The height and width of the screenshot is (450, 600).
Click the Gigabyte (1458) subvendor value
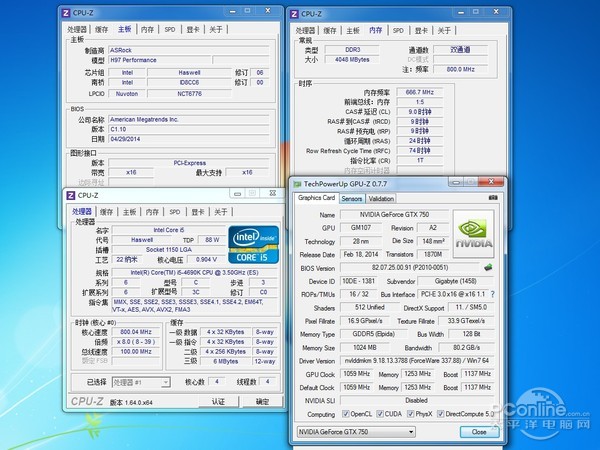click(x=455, y=281)
